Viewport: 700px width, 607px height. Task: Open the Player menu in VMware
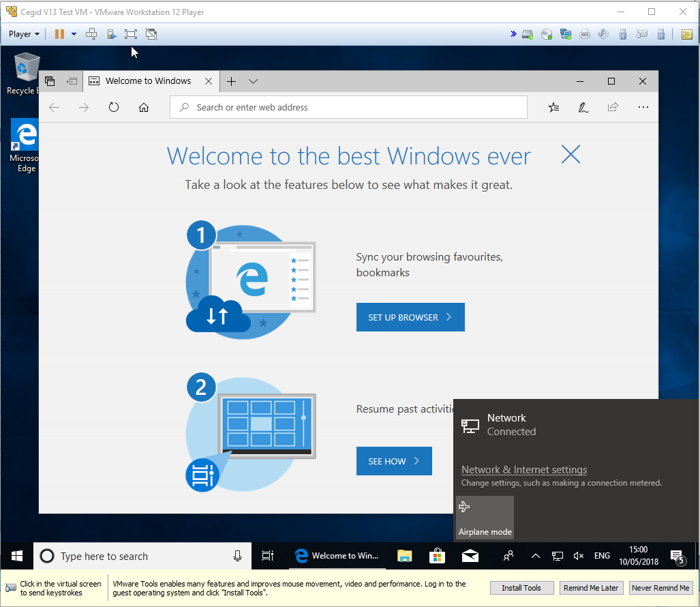[24, 34]
